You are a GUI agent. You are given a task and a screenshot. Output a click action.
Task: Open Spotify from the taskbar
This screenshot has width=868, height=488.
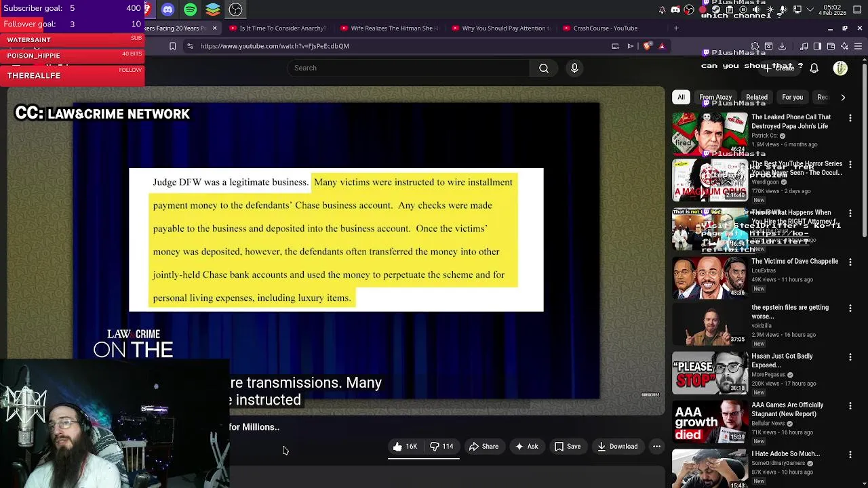click(x=191, y=9)
